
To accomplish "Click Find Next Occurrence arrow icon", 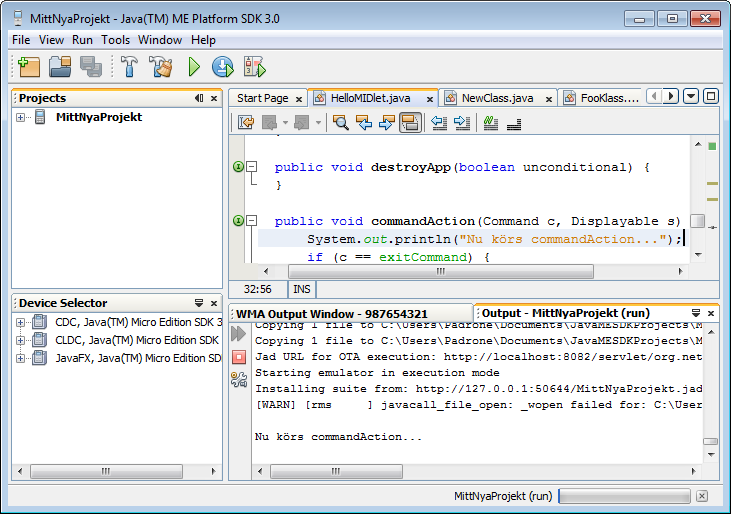I will [x=386, y=123].
